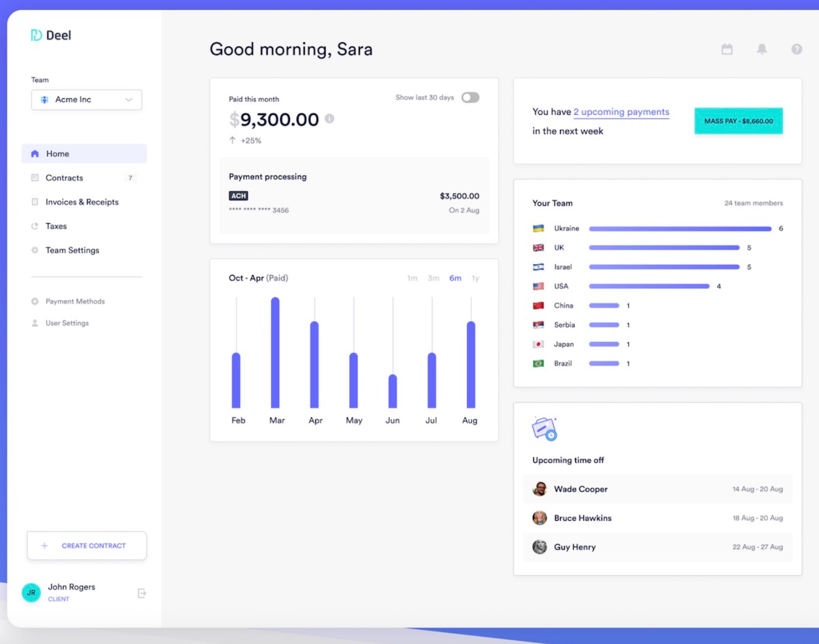Image resolution: width=819 pixels, height=644 pixels.
Task: Click the CREATE CONTRACT button
Action: pyautogui.click(x=87, y=546)
